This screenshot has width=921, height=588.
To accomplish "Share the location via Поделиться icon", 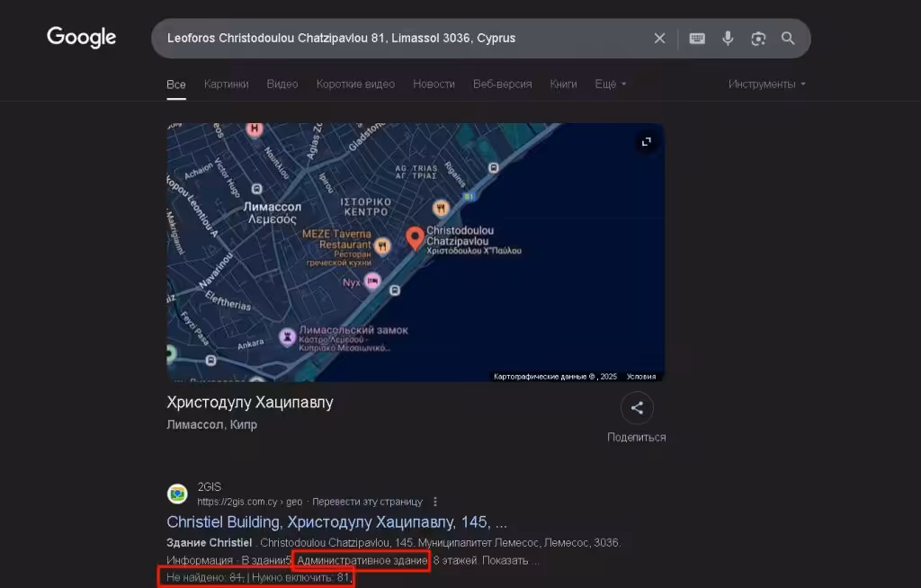I will point(637,407).
